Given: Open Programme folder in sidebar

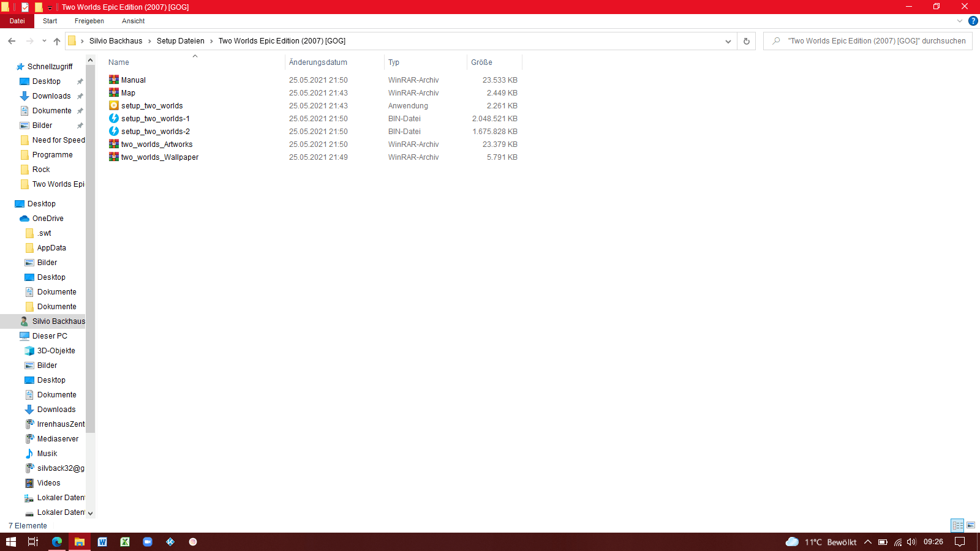Looking at the screenshot, I should tap(52, 155).
